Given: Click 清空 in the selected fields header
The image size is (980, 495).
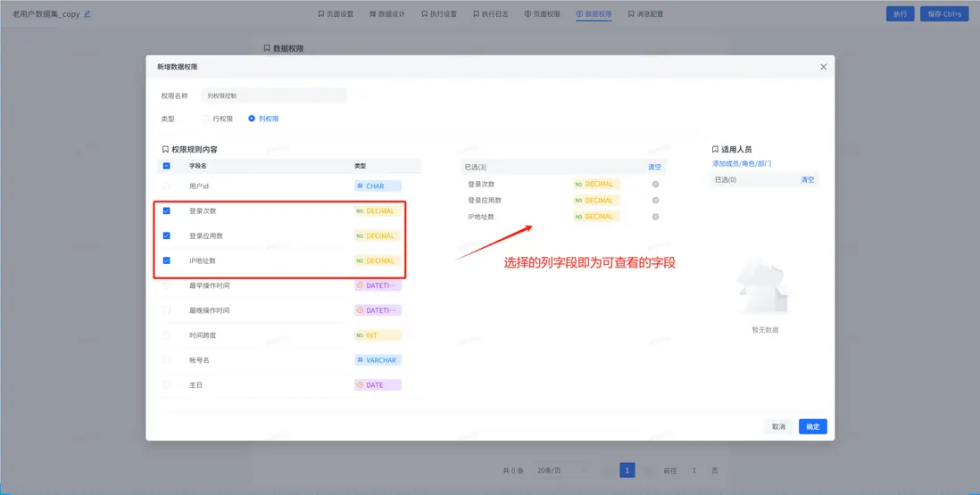Looking at the screenshot, I should tap(654, 168).
